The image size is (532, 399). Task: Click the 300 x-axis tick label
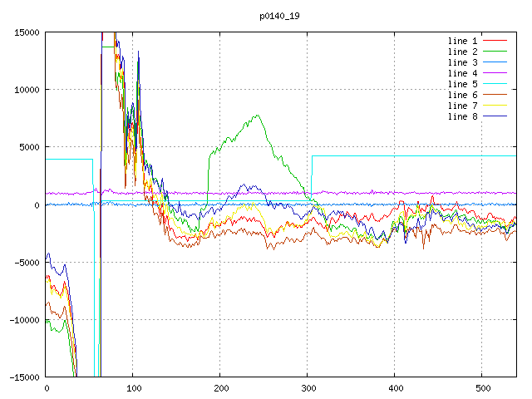(x=308, y=388)
